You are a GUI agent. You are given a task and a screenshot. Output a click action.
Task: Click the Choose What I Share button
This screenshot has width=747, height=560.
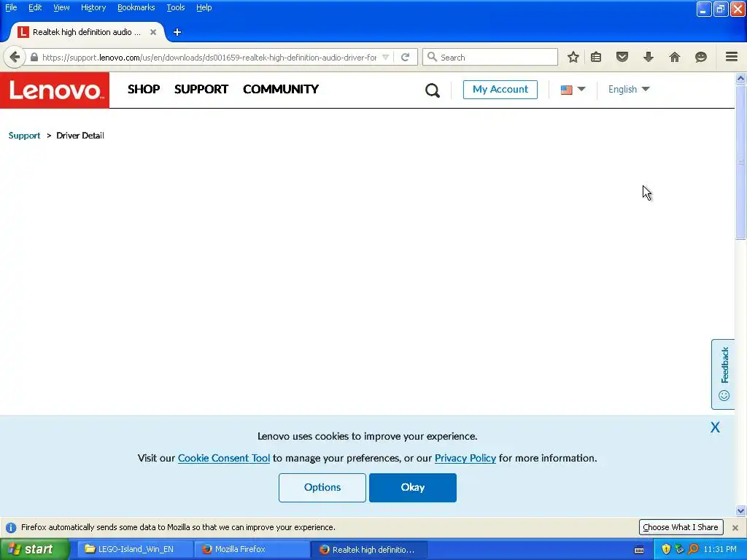click(x=681, y=527)
